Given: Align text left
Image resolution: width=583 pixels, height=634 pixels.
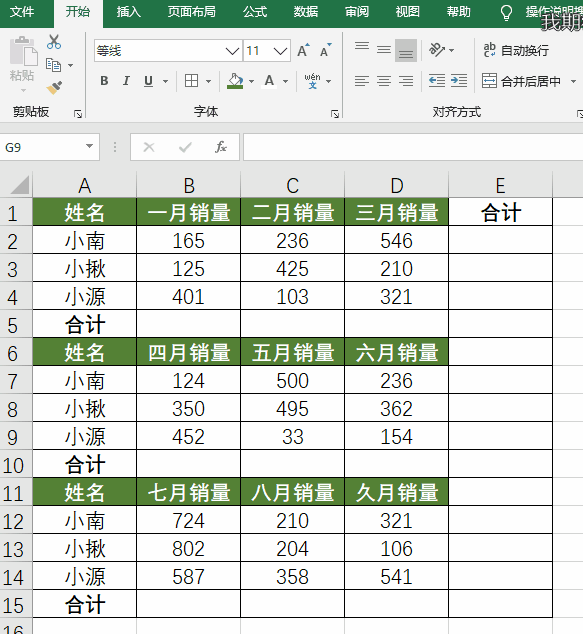Looking at the screenshot, I should coord(362,81).
